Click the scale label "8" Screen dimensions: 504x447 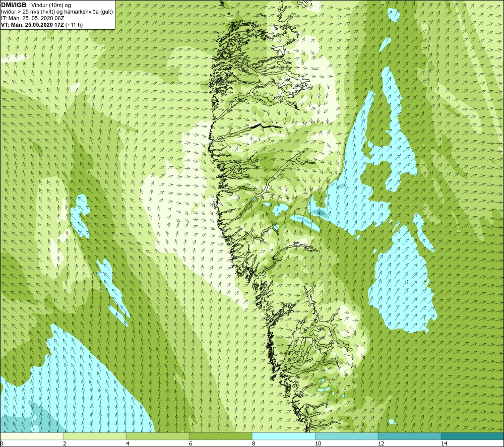pos(254,443)
